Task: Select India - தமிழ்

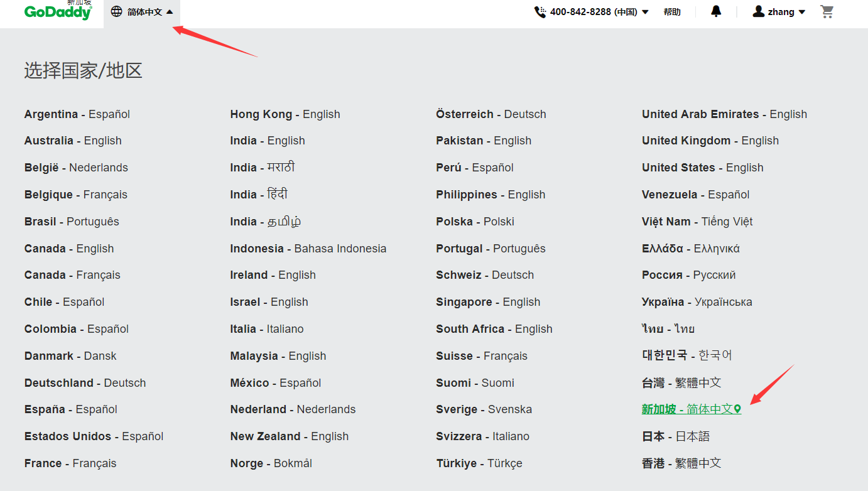Action: [x=266, y=222]
